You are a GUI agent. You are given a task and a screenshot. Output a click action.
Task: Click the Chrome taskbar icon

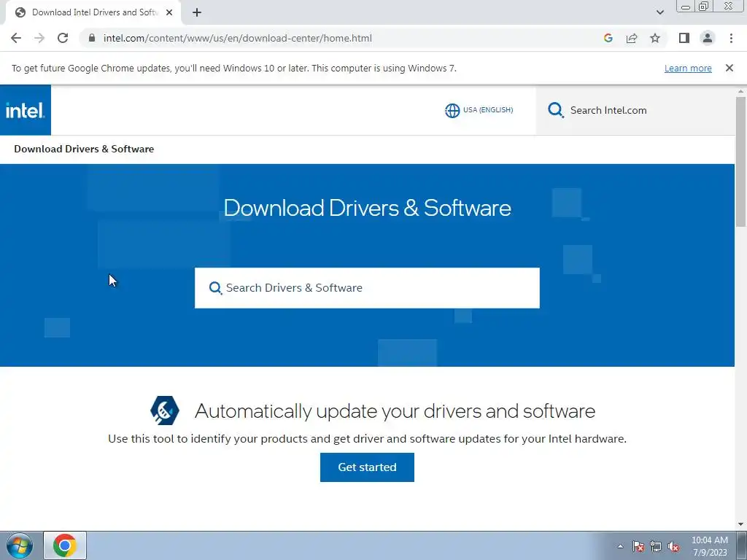tap(65, 545)
